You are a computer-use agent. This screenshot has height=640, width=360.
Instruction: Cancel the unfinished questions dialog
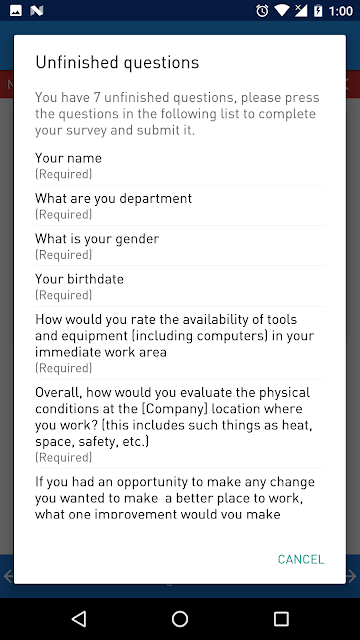301,559
